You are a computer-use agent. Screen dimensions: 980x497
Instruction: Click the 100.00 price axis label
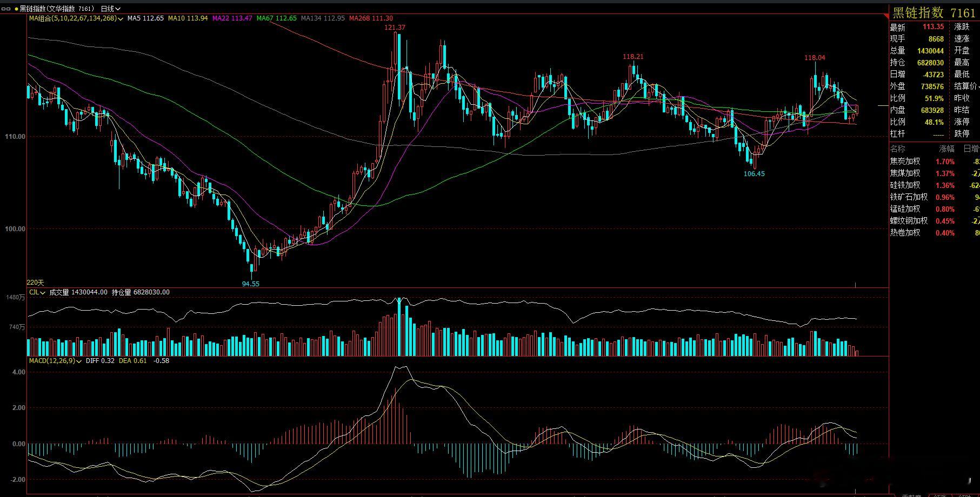15,229
